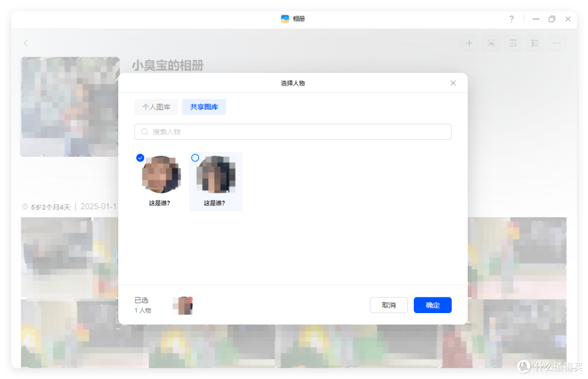The width and height of the screenshot is (588, 379).
Task: Click 这是谁? label under first face
Action: tap(160, 203)
